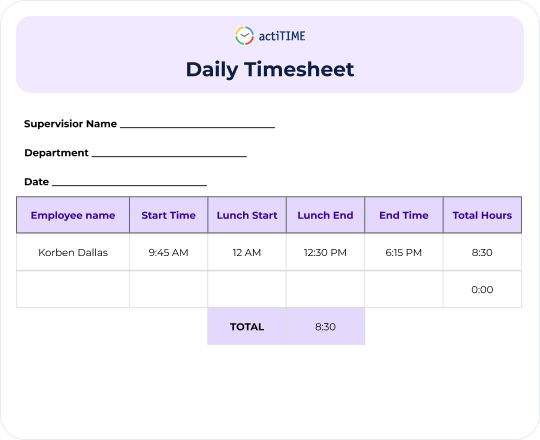The image size is (540, 440).
Task: Click the Start Time column header
Action: point(168,215)
